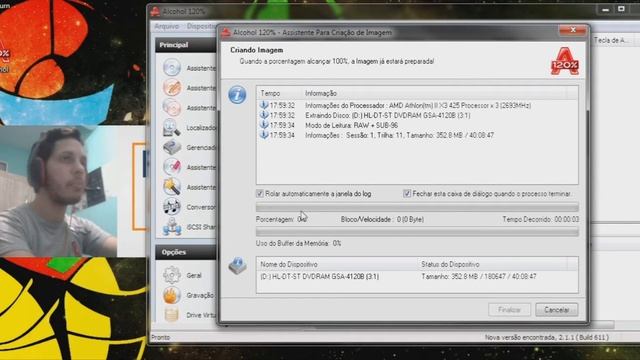Screen dimensions: 640x360
Task: Click 'Tamanho: 352.8 MB / 180647' status cell
Action: 479,276
